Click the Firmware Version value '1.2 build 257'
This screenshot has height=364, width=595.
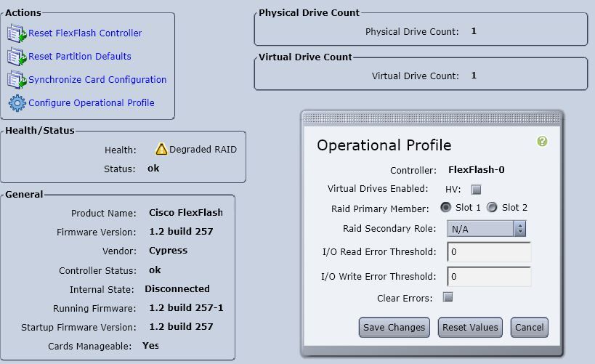181,232
